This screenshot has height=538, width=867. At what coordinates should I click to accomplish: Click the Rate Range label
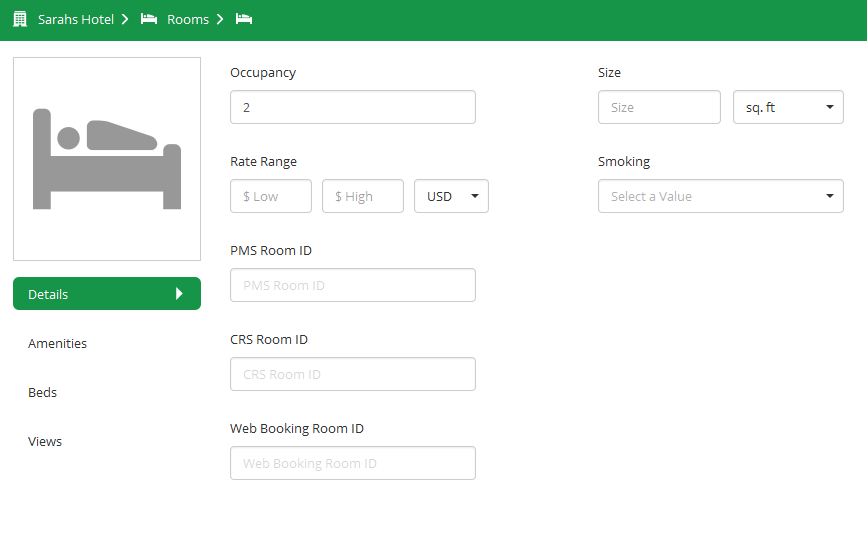tap(263, 161)
